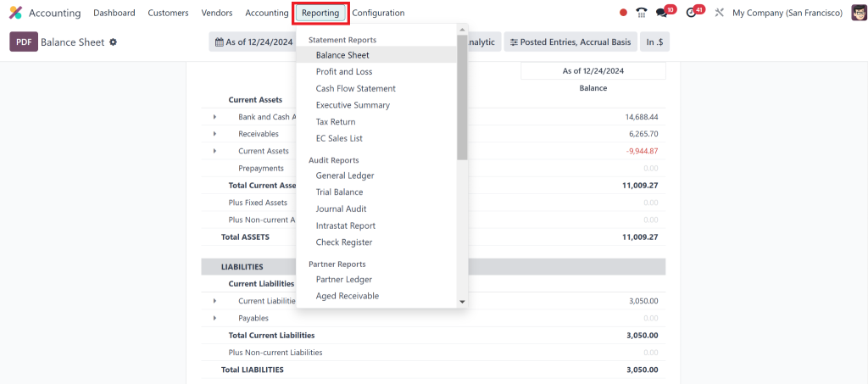Click the Total Current Liabilities label
Viewport: 868px width, 384px height.
tap(271, 336)
